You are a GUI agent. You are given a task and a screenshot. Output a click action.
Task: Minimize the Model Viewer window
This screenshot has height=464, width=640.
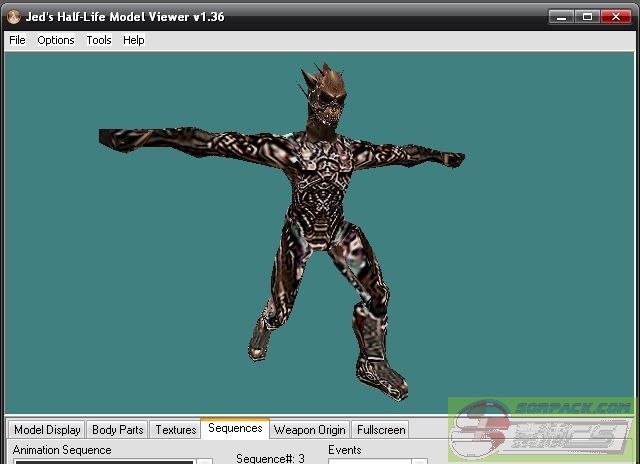pyautogui.click(x=561, y=17)
